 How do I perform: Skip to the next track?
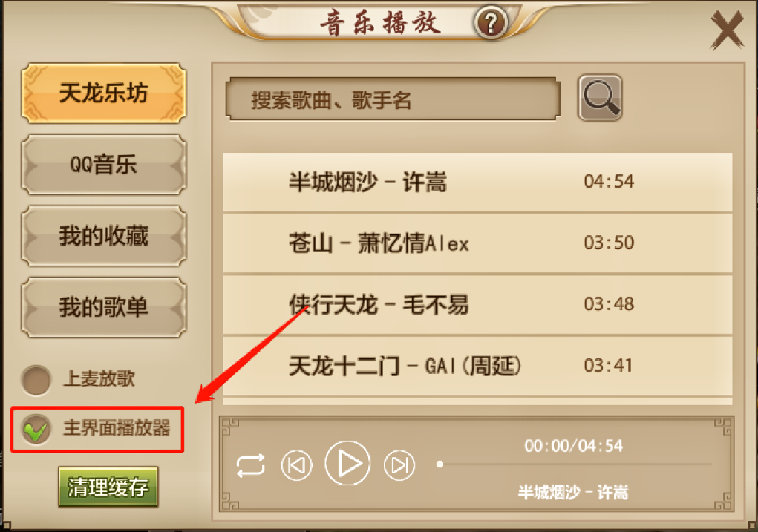(x=399, y=464)
